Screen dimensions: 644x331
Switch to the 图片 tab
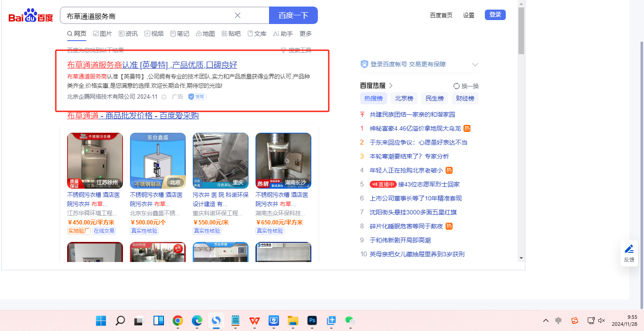tap(102, 34)
